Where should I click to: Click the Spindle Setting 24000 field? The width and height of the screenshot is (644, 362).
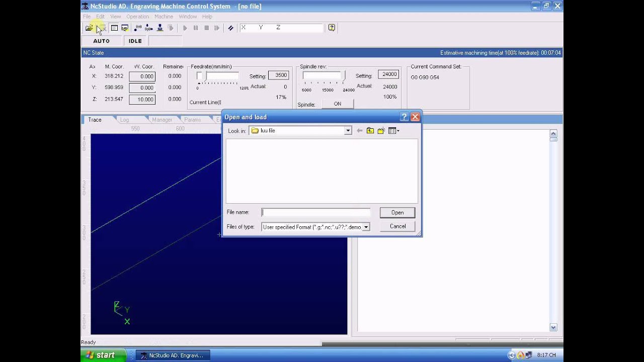[389, 74]
